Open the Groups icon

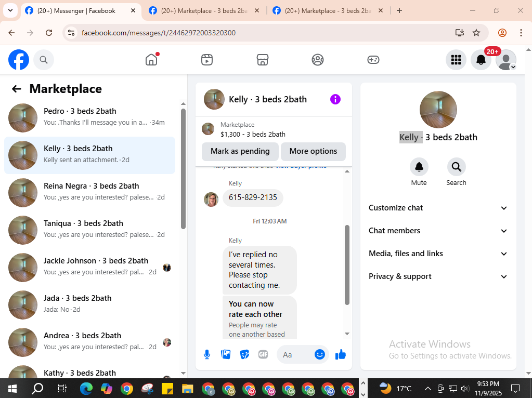[318, 60]
